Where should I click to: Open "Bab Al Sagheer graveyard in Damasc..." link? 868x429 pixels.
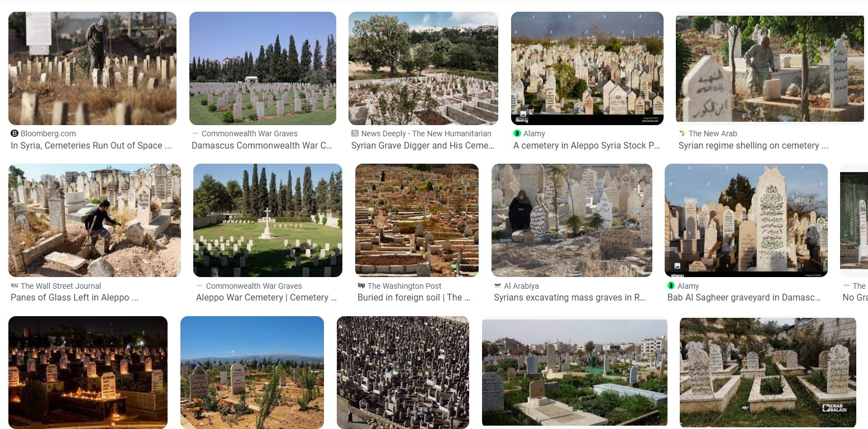(x=744, y=298)
